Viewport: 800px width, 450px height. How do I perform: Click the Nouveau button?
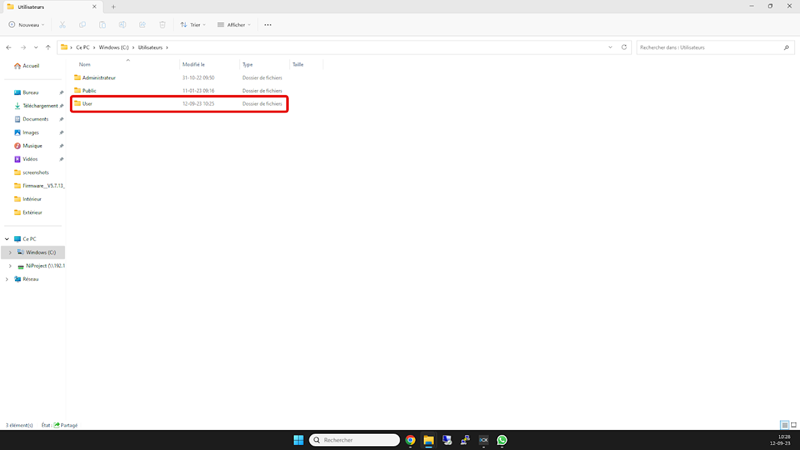[x=27, y=25]
